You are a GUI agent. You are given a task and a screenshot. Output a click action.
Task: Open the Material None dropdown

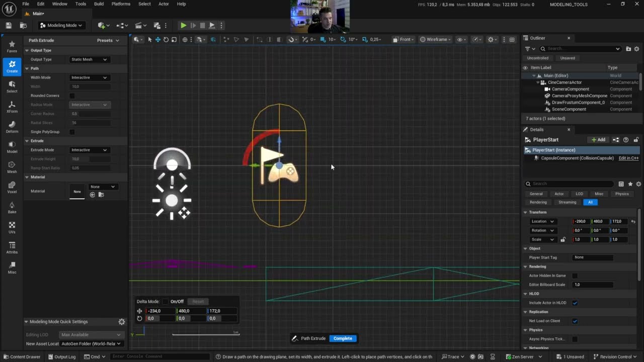coord(103,187)
